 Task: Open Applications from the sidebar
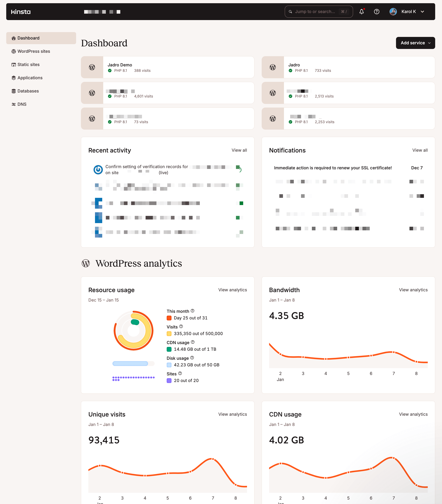click(x=30, y=78)
